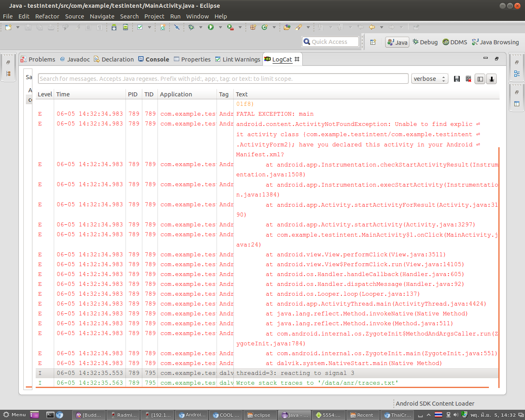Clear the LogCat log with red X icon

[x=468, y=79]
